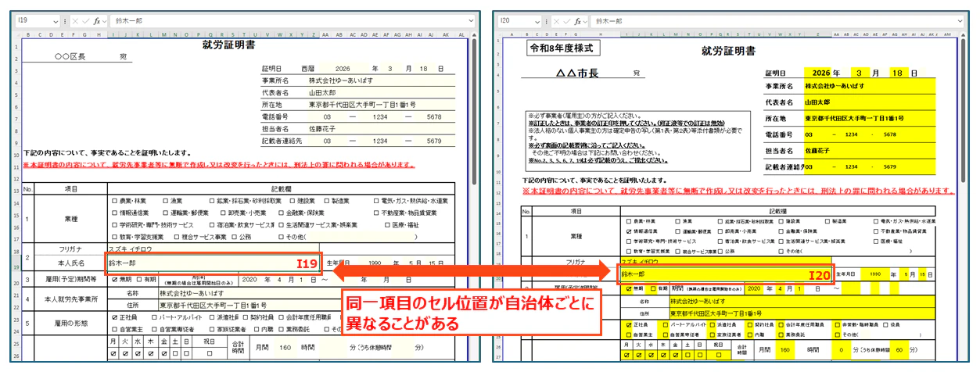Check 情報通信業 checkbox in left sheet
Screen dimensions: 980x372
coord(115,213)
